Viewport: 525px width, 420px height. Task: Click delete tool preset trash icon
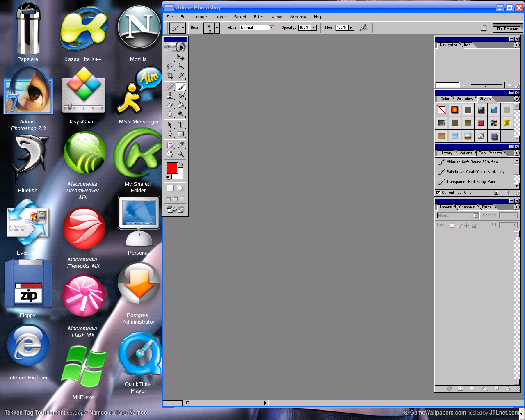(508, 192)
